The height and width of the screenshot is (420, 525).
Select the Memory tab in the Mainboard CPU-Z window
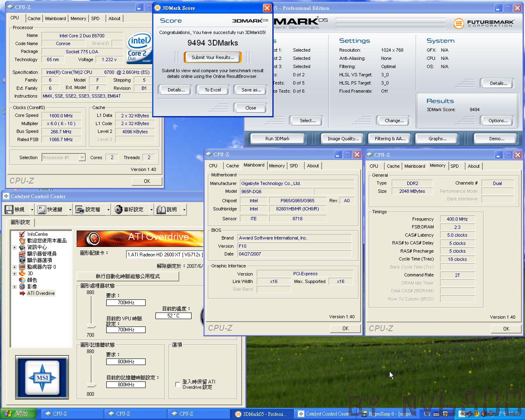(277, 166)
